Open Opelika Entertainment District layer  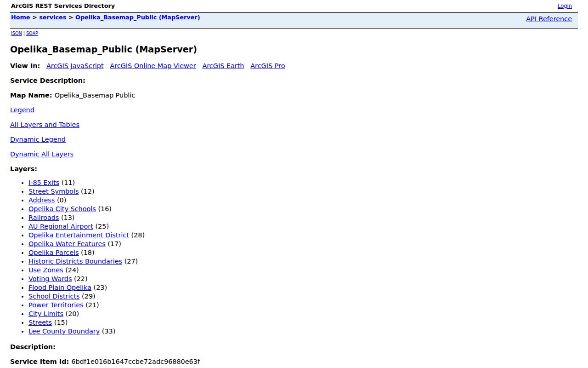pyautogui.click(x=79, y=235)
